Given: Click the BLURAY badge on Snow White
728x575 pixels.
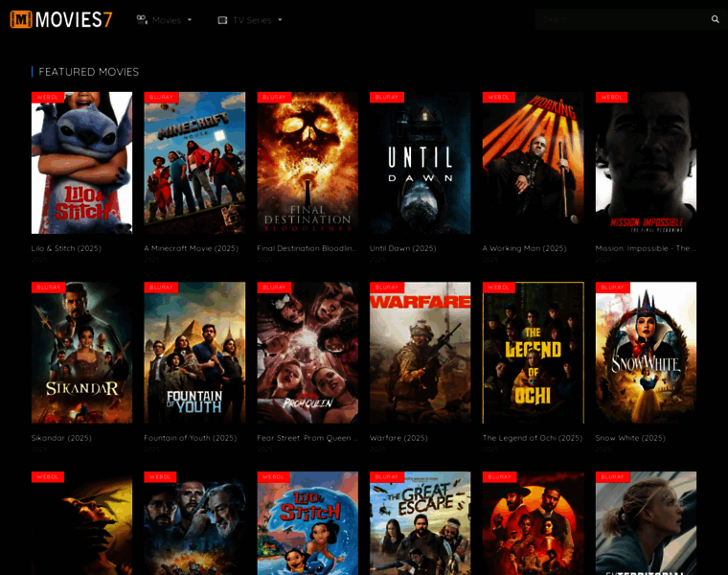Looking at the screenshot, I should pos(612,287).
